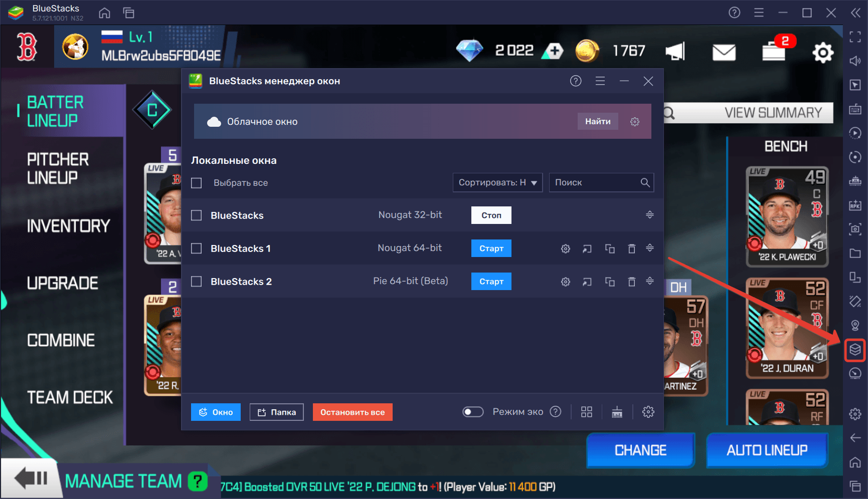Open settings gear for BlueStacks 1

(566, 248)
